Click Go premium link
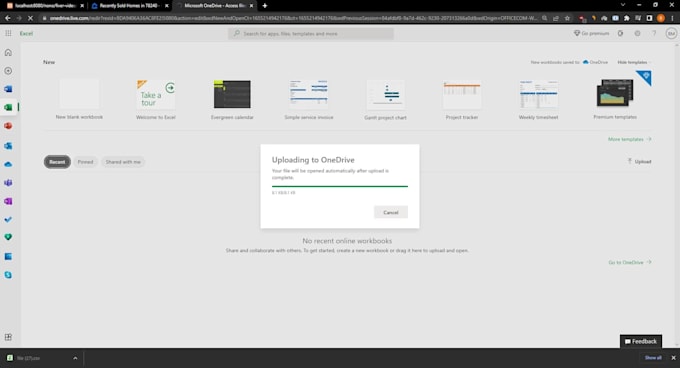This screenshot has height=368, width=680. [592, 33]
